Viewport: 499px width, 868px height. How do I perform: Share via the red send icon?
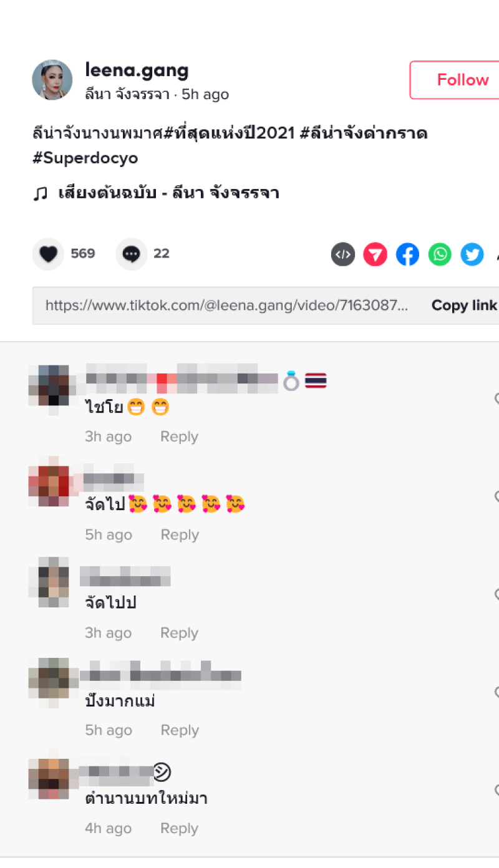(x=375, y=254)
